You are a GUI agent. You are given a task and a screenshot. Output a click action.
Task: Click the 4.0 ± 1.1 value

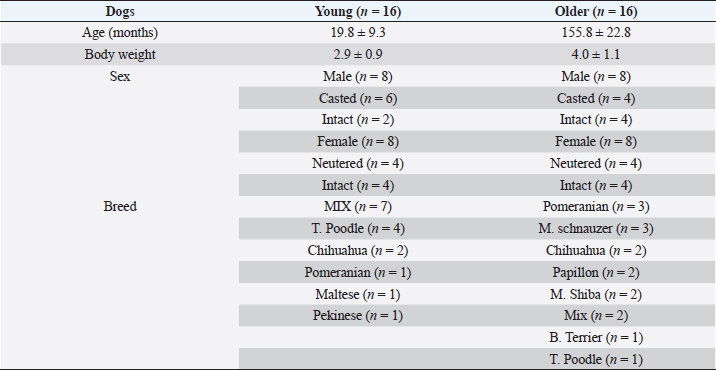point(596,54)
